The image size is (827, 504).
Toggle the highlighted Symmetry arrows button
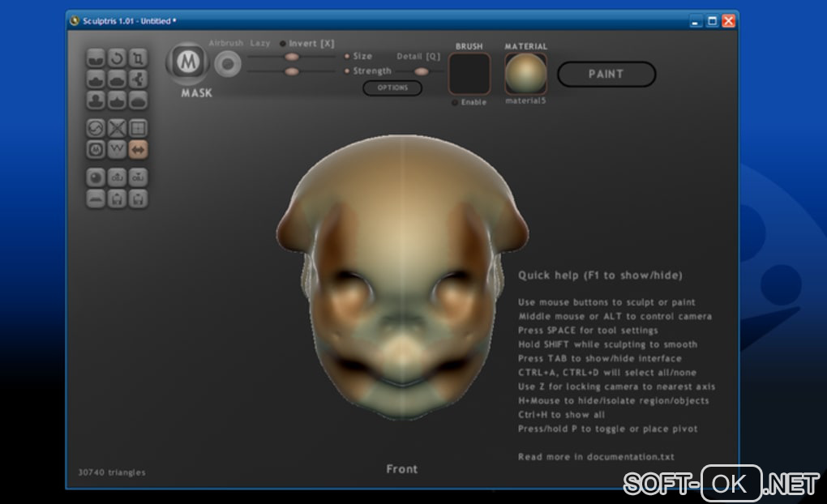pyautogui.click(x=138, y=150)
